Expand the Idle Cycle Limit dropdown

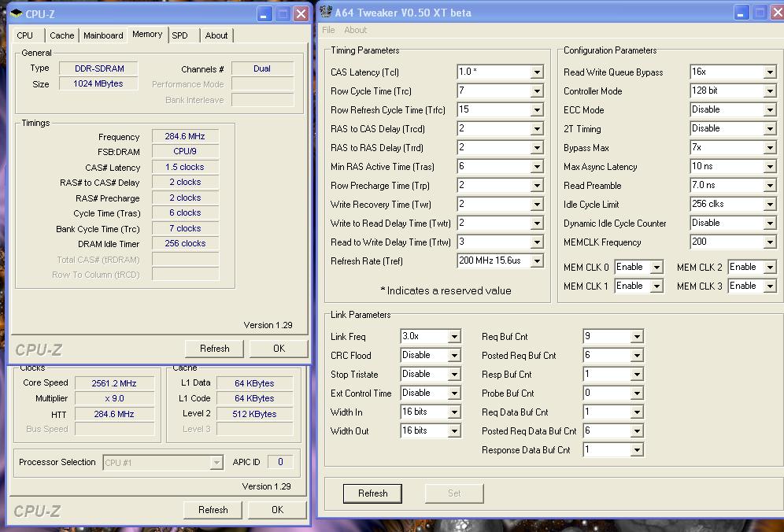click(770, 205)
